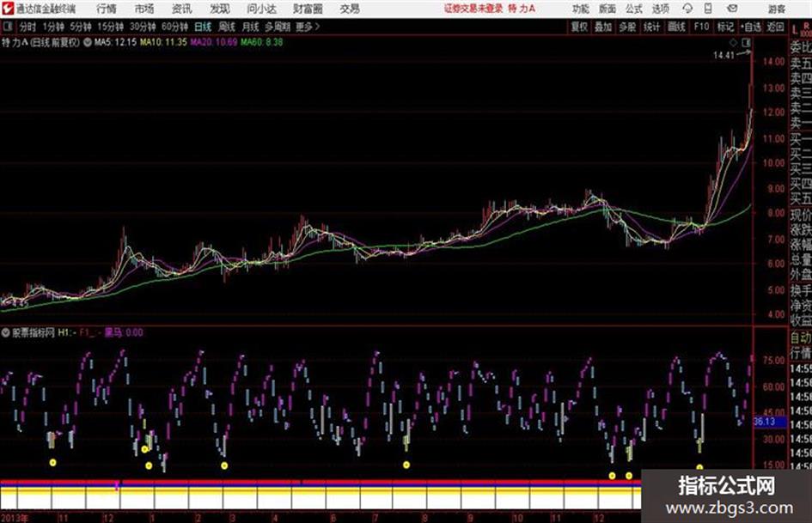The width and height of the screenshot is (812, 523).
Task: Expand the sub-chart 股票指标网 indicator dropdown
Action: tap(6, 332)
